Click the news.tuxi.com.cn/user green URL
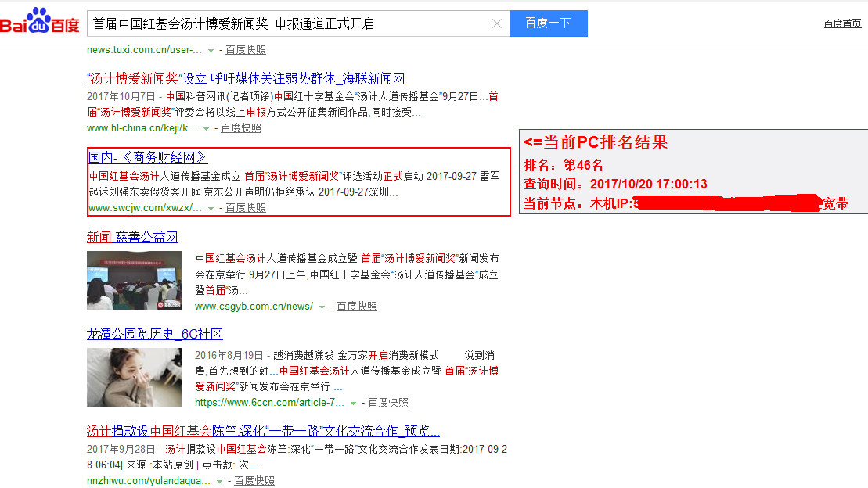 pyautogui.click(x=144, y=50)
